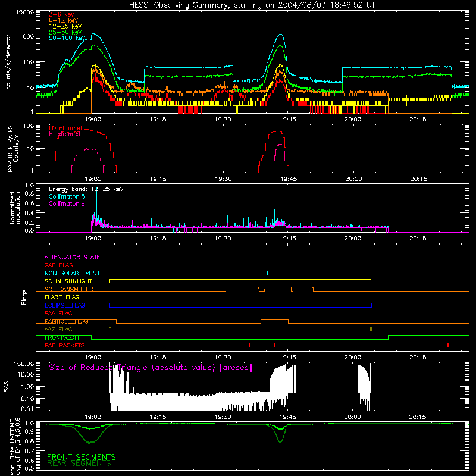Screen dimensions: 476x476
Task: Pick the yellow '12-25 keV' legend entry
Action: tap(65, 26)
